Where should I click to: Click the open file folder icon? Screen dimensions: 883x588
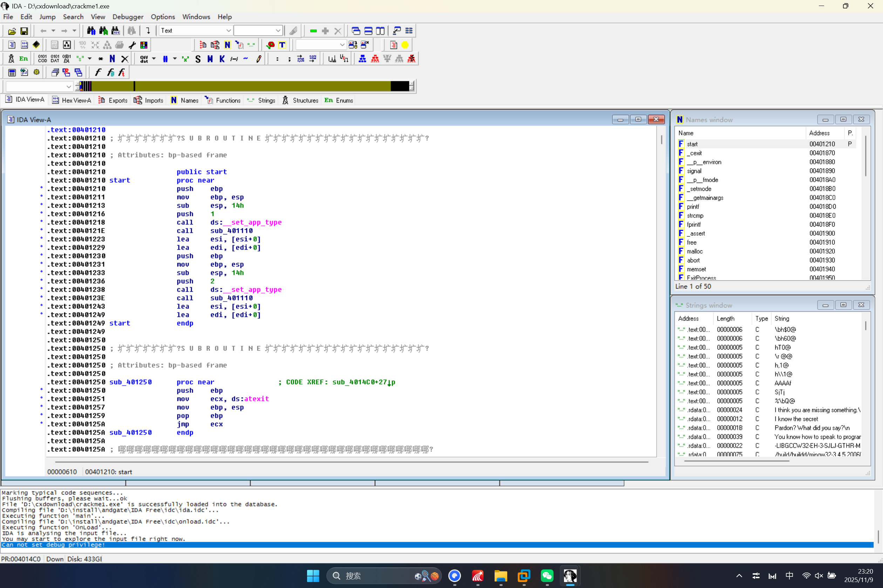pos(12,31)
